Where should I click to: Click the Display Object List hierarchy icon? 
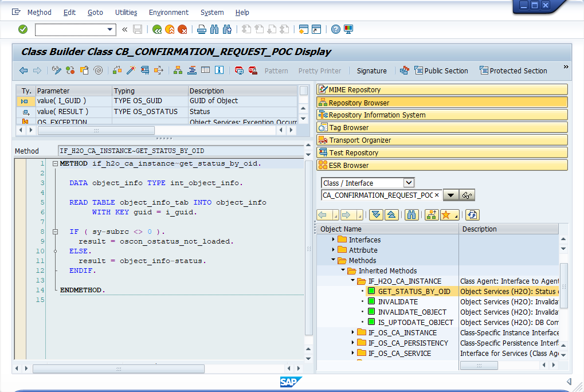[178, 70]
